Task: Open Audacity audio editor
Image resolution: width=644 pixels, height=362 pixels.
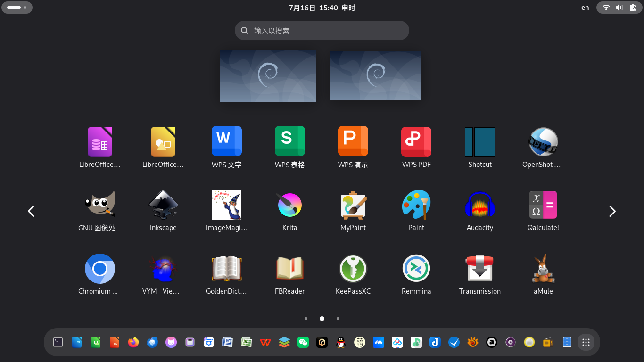Action: (480, 205)
